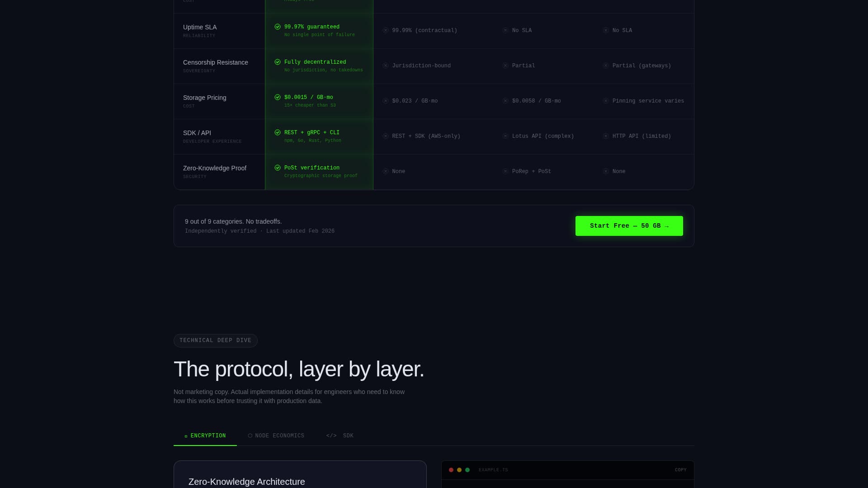Click the x icon beside PoRep + PoSt

[x=505, y=171]
